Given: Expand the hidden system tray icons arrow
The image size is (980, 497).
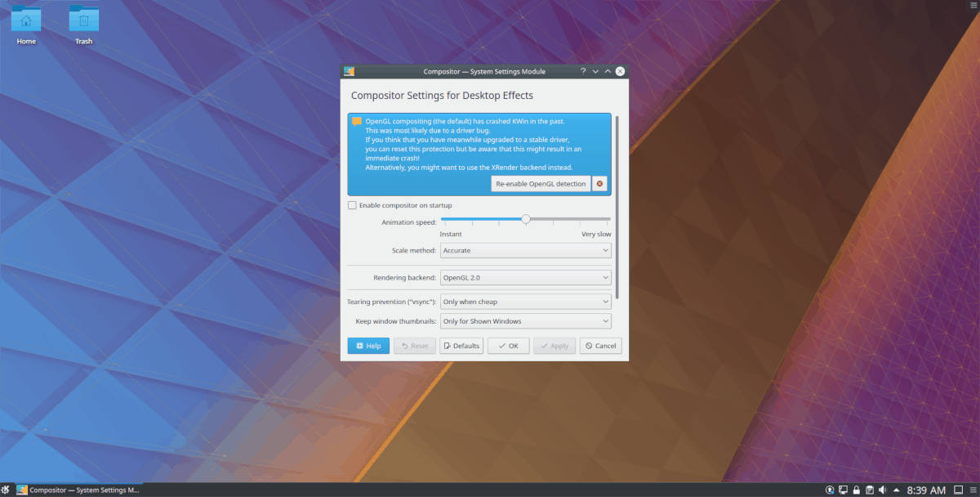Looking at the screenshot, I should pos(896,490).
